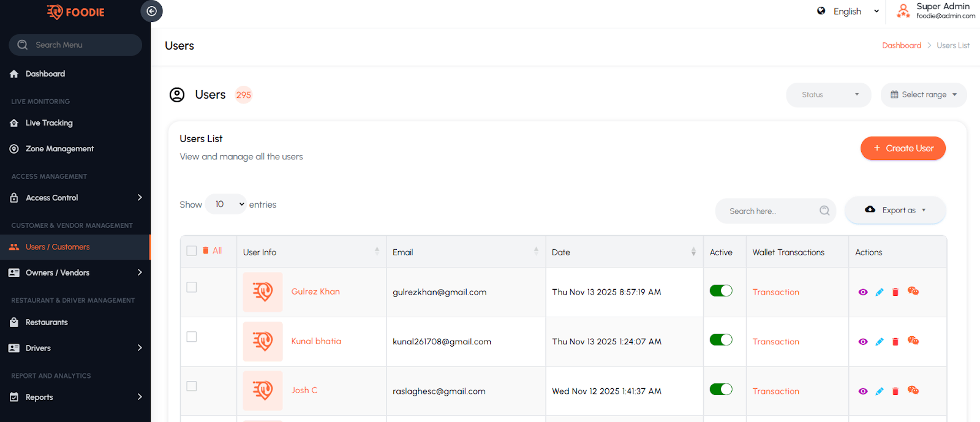Check the select-all checkbox in table header
Screen dimensions: 980x422
(192, 251)
